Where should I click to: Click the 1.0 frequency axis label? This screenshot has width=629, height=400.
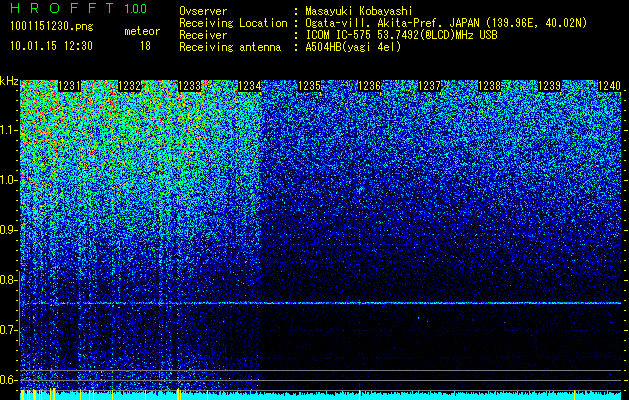coord(8,180)
